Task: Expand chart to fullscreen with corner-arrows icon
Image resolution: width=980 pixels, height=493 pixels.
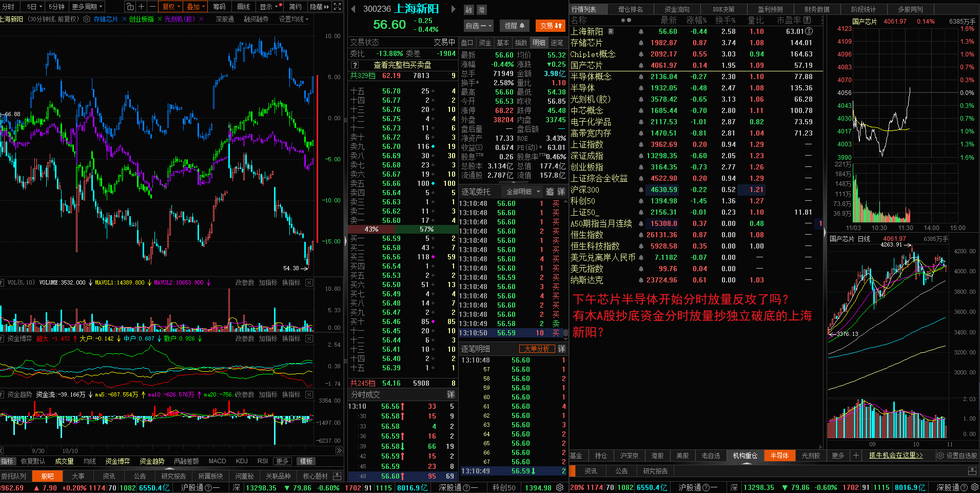Action: tap(337, 7)
